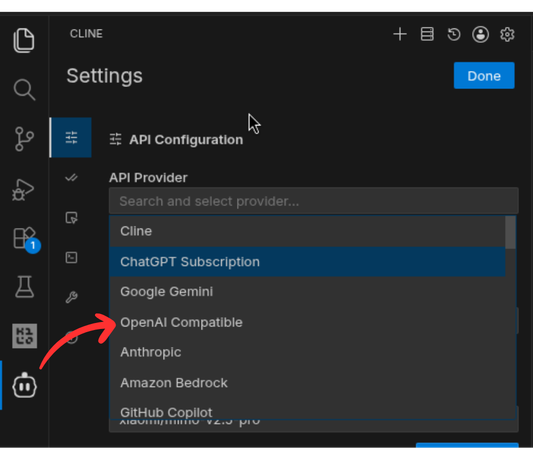Viewport: 533px width, 460px height.
Task: Choose Amazon Bedrock provider
Action: (307, 383)
